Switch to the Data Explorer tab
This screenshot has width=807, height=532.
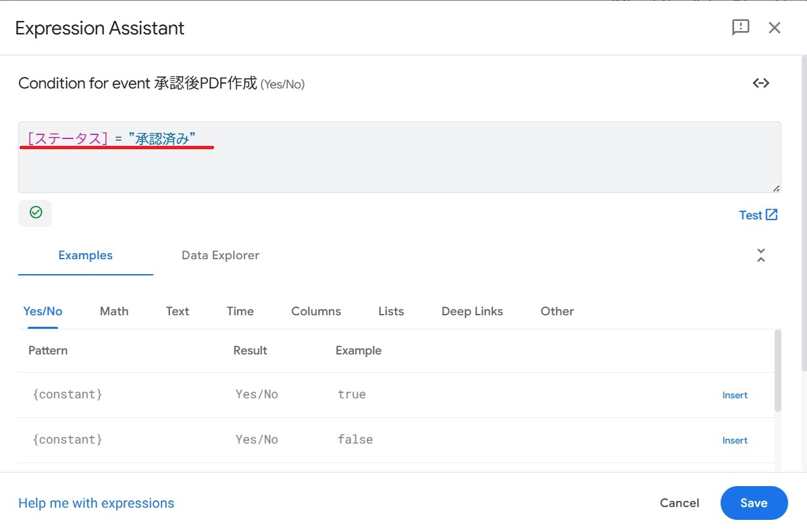click(220, 255)
